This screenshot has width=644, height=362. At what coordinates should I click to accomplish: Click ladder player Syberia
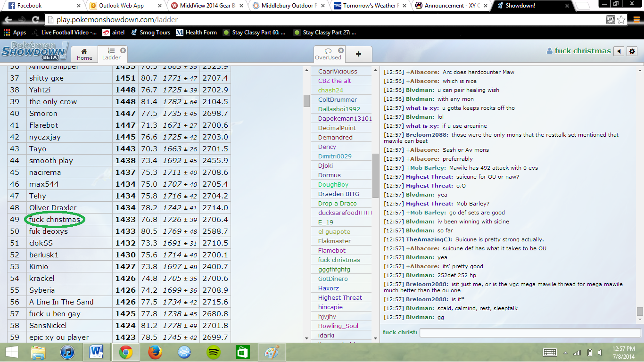tap(42, 290)
